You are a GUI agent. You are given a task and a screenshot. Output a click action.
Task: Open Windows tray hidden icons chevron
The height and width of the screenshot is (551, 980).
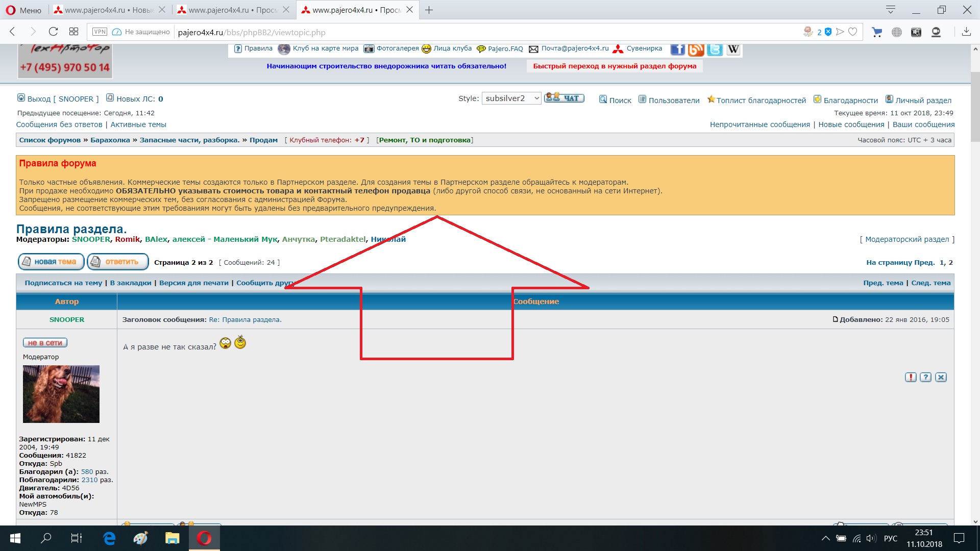[x=825, y=538]
